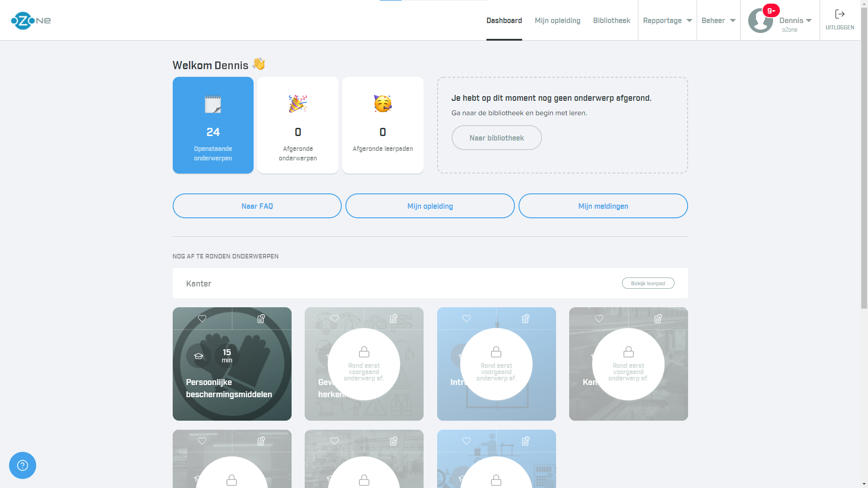
Task: Click the Naar FAQ button
Action: pyautogui.click(x=257, y=206)
